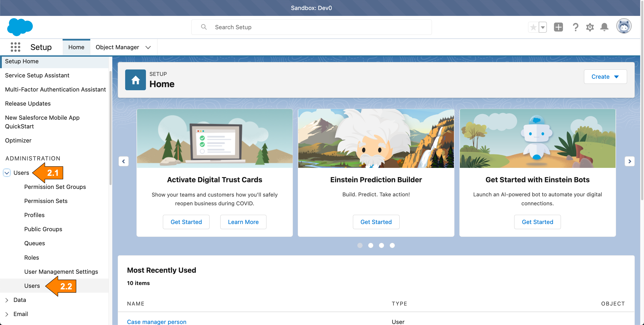Open the help question mark icon

575,27
